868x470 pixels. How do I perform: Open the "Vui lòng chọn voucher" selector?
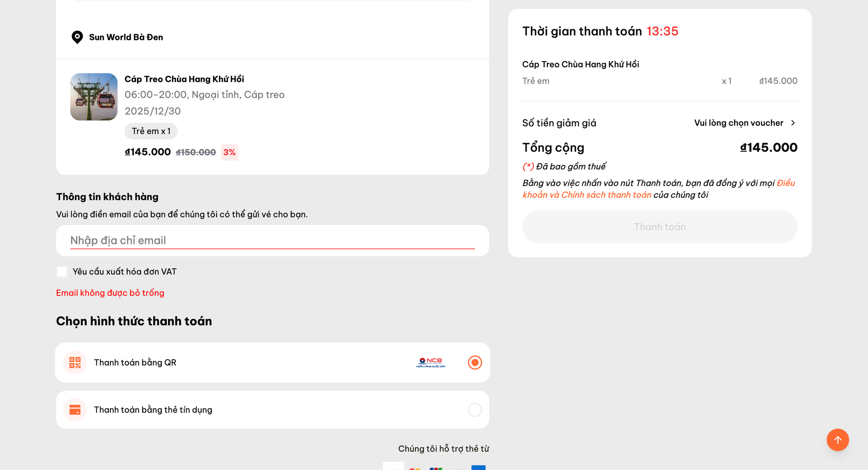click(739, 123)
